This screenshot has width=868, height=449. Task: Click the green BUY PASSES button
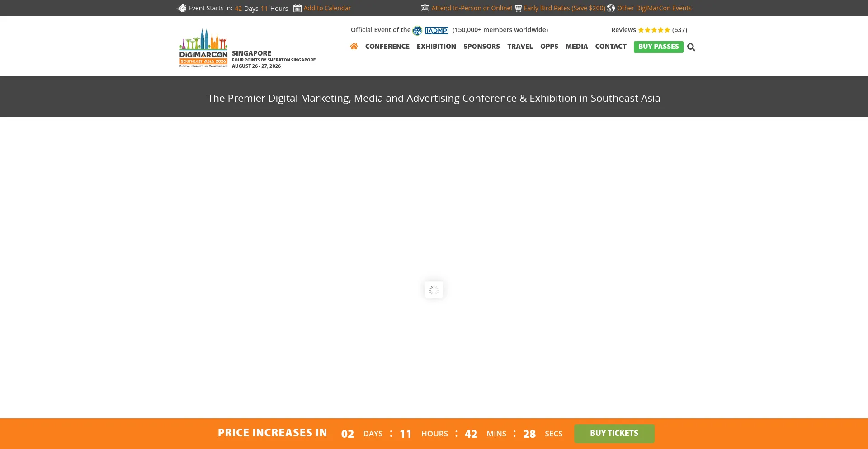pos(659,47)
